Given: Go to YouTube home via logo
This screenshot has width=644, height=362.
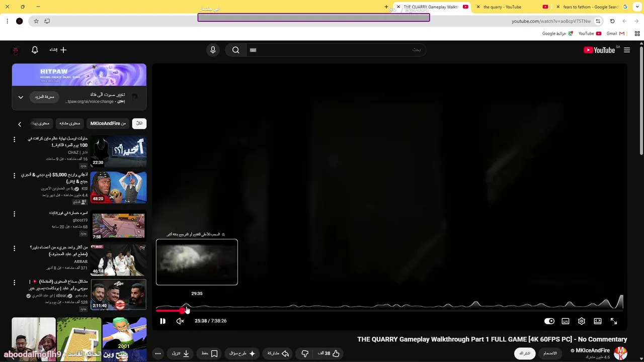Looking at the screenshot, I should point(599,50).
